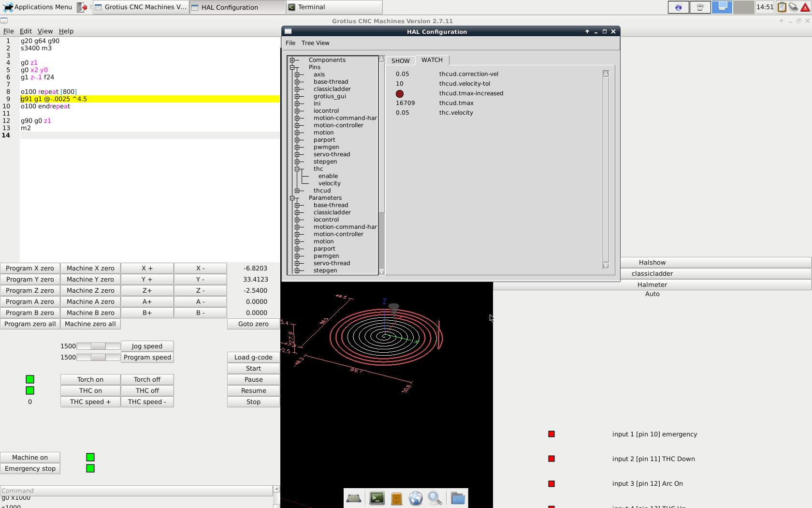The width and height of the screenshot is (812, 508).
Task: Expand the thcud pin tree node
Action: pos(297,191)
